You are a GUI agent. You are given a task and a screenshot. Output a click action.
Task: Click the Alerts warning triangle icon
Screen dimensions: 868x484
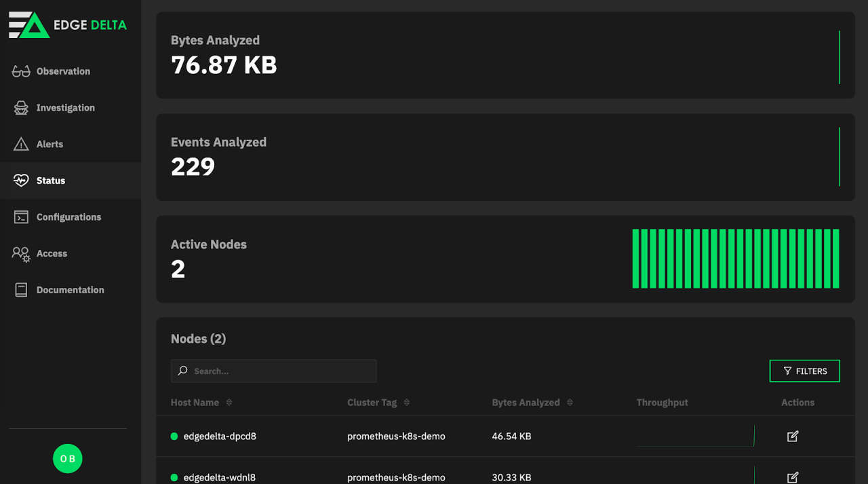pos(21,145)
